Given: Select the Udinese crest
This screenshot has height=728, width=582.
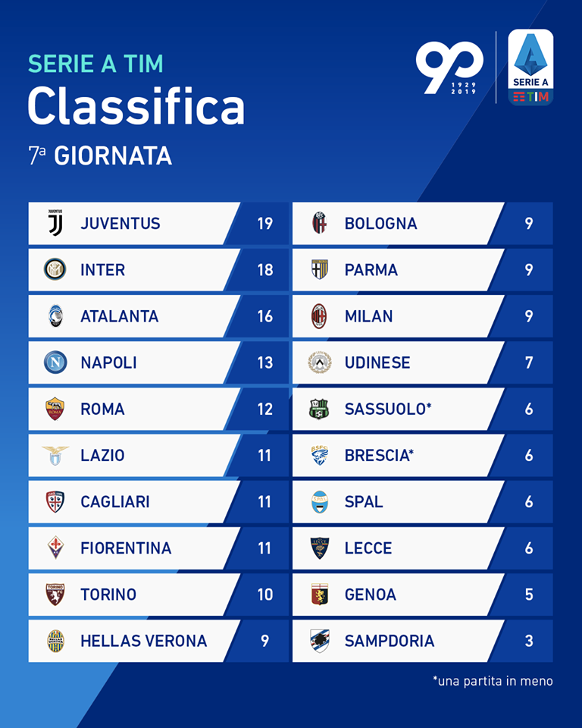Looking at the screenshot, I should tap(319, 362).
